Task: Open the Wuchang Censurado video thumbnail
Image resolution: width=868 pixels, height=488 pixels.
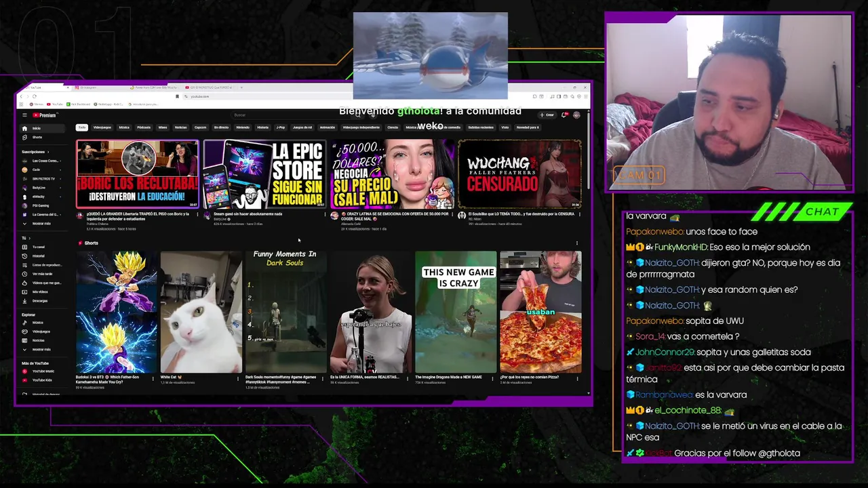Action: coord(519,174)
